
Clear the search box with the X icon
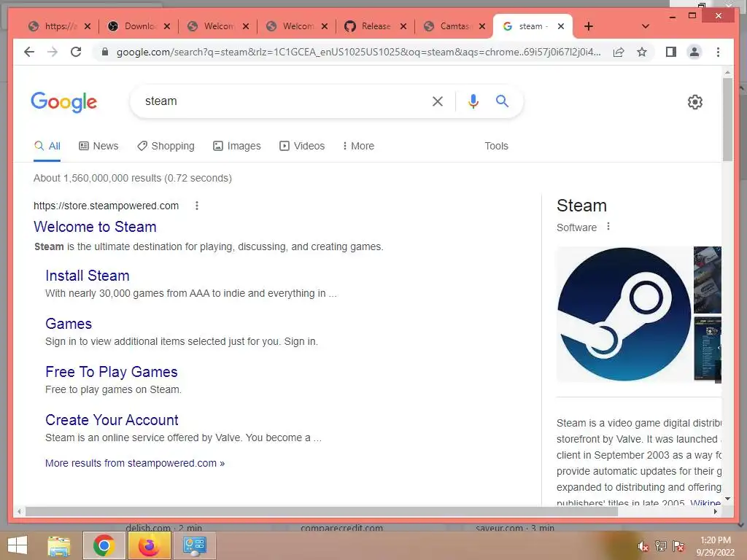point(438,101)
